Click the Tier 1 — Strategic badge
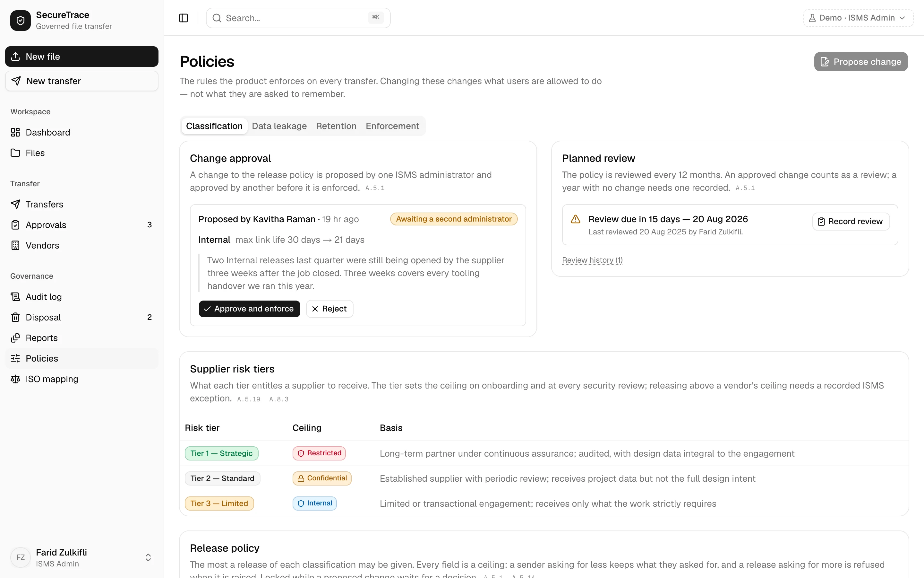Screen dimensions: 924x578 pos(221,453)
